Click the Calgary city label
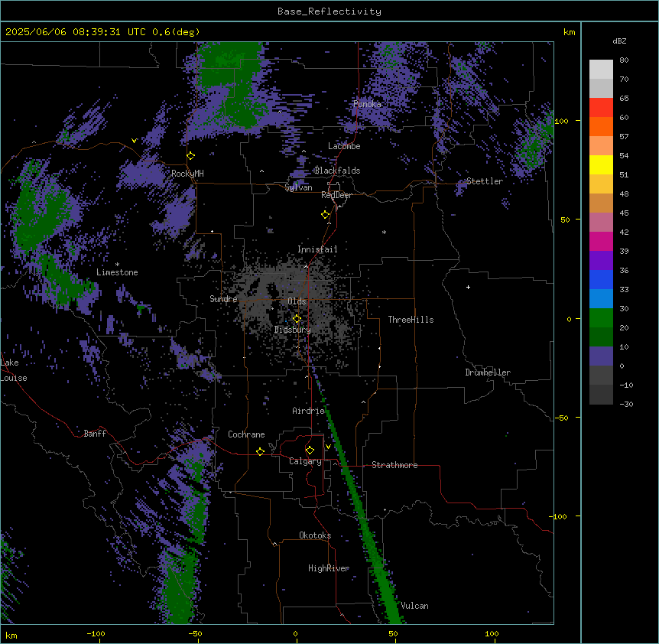The width and height of the screenshot is (659, 644). tap(305, 461)
